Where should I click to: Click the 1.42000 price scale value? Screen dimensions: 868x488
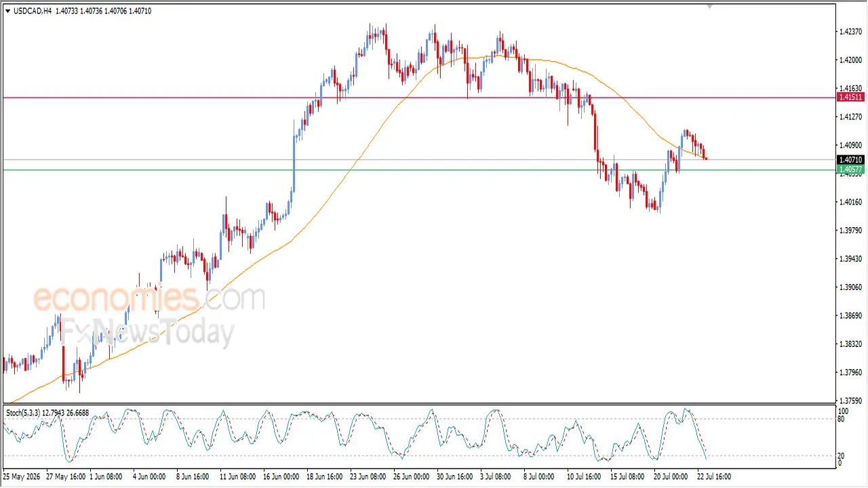pyautogui.click(x=850, y=60)
